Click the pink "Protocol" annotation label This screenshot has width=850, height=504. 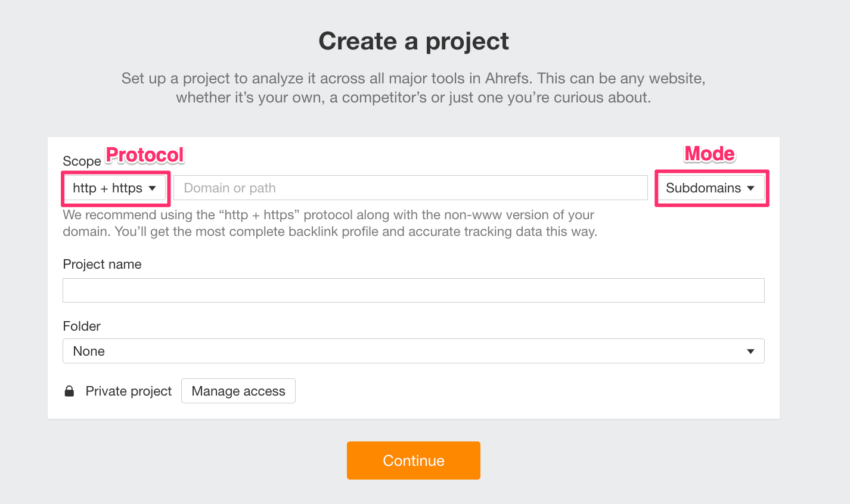pyautogui.click(x=145, y=155)
